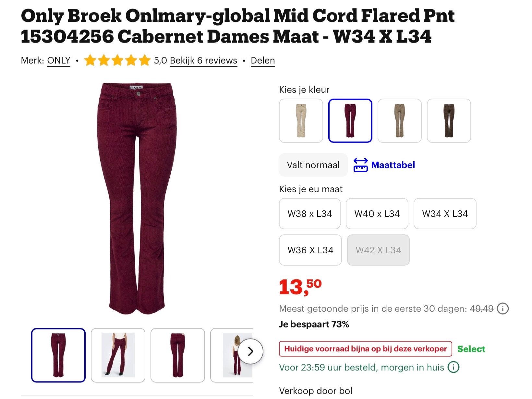Click the next-arrow on the image carousel
Screen dimensions: 532x399
250,352
